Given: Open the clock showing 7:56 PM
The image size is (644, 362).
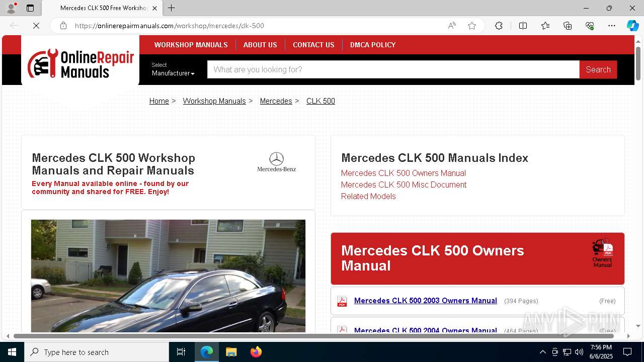Looking at the screenshot, I should (601, 352).
